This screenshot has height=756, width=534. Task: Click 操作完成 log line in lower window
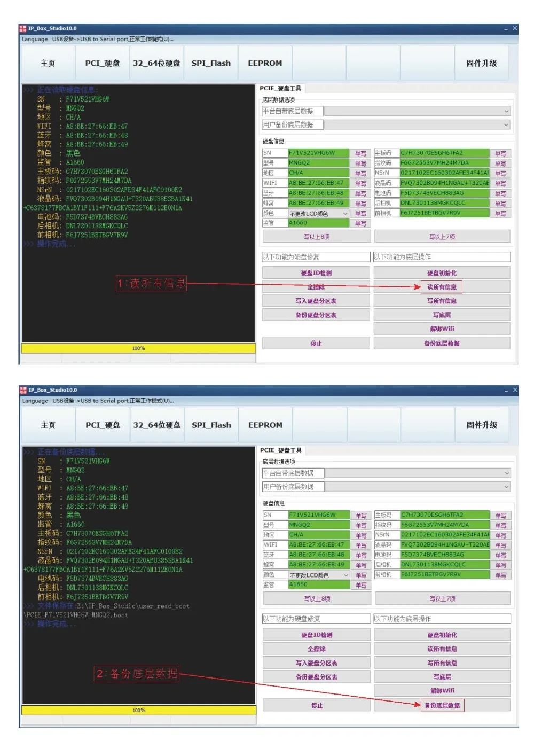pos(51,624)
